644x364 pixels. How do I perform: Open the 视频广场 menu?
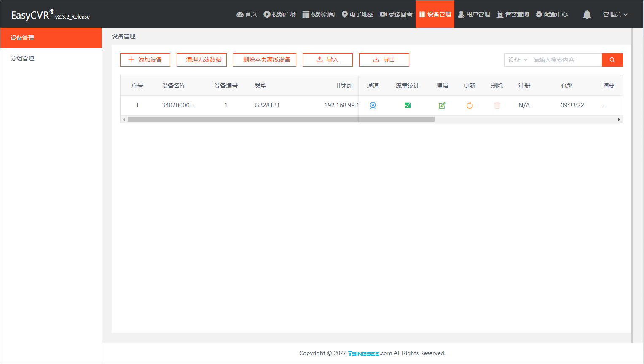tap(279, 14)
